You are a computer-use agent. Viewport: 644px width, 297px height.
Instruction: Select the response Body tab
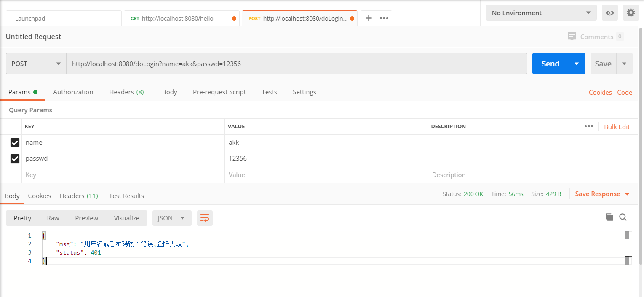(12, 196)
